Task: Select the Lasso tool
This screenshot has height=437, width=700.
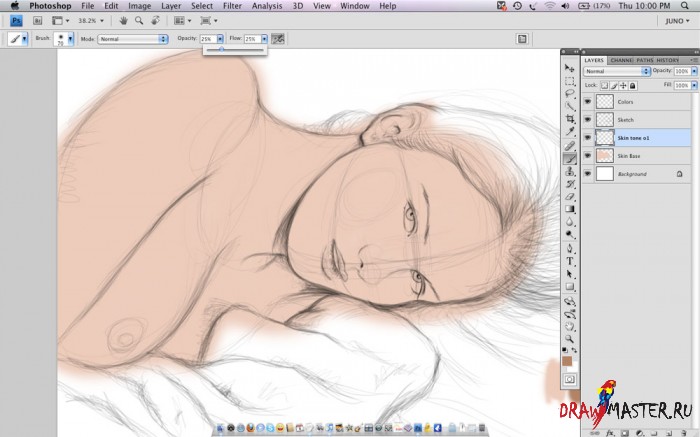Action: tap(570, 94)
